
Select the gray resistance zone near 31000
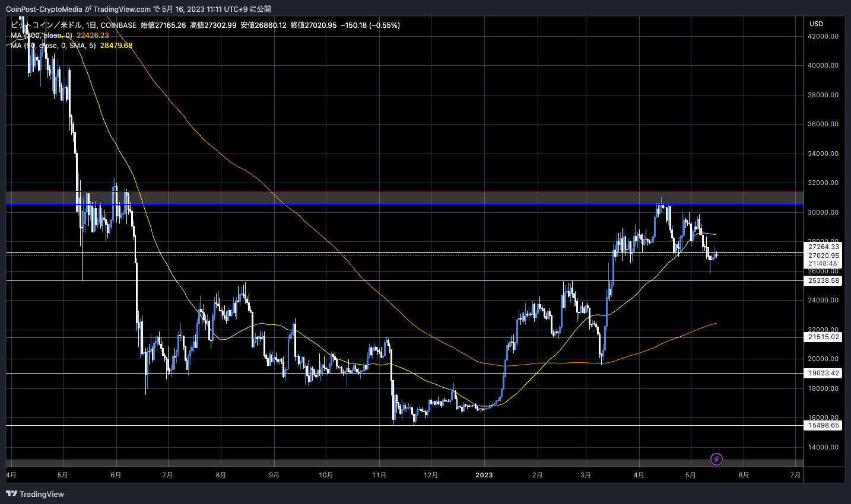pyautogui.click(x=405, y=197)
